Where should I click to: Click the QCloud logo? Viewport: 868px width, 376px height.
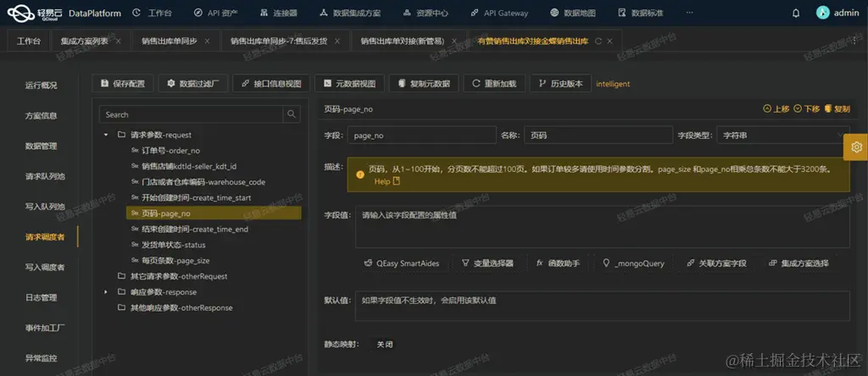point(36,13)
